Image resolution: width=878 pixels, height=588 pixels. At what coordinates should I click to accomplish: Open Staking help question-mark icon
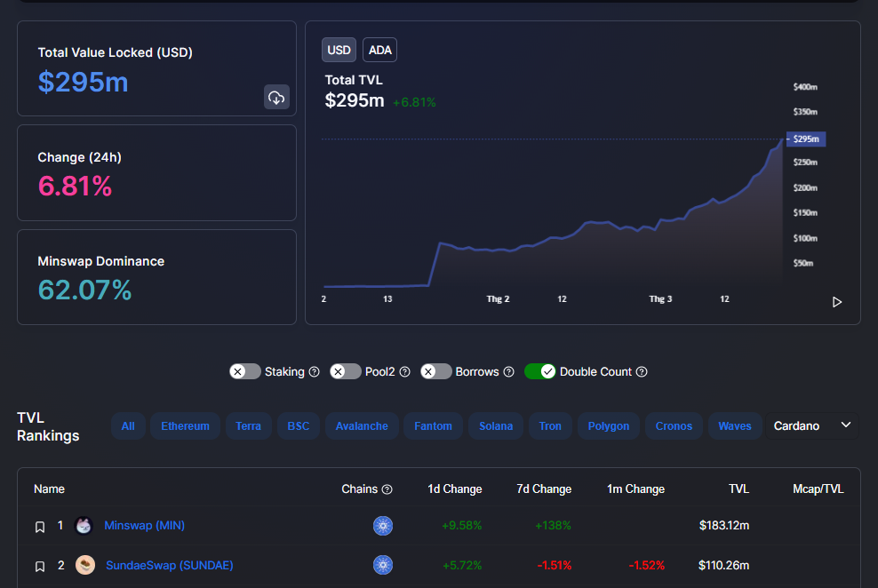314,372
